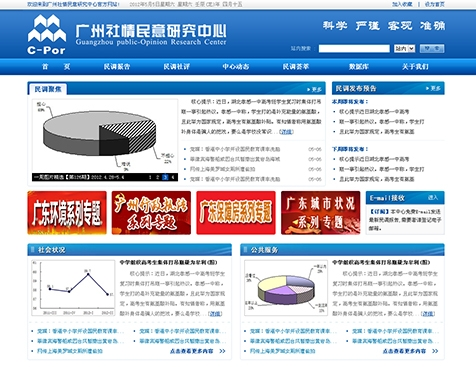This screenshot has width=476, height=367.
Task: Open the line chart thumbnail in 社会状况
Action: (x=73, y=288)
